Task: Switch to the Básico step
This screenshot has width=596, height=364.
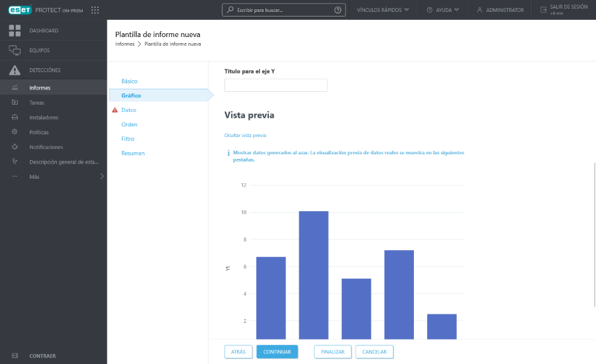Action: pyautogui.click(x=129, y=81)
